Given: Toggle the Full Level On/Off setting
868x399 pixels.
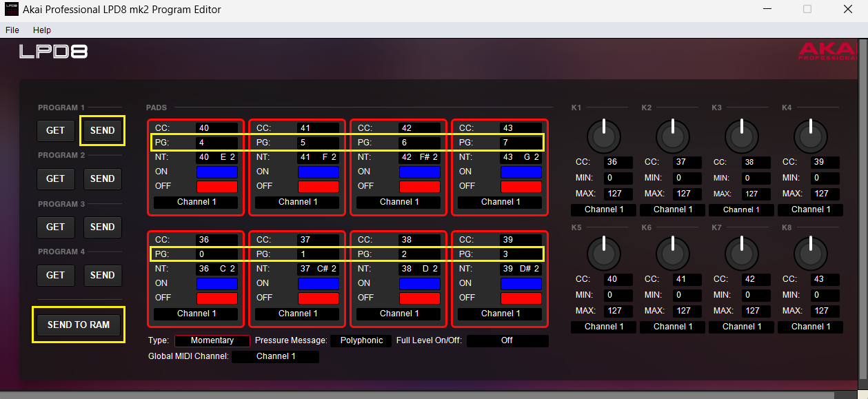Looking at the screenshot, I should coord(507,340).
